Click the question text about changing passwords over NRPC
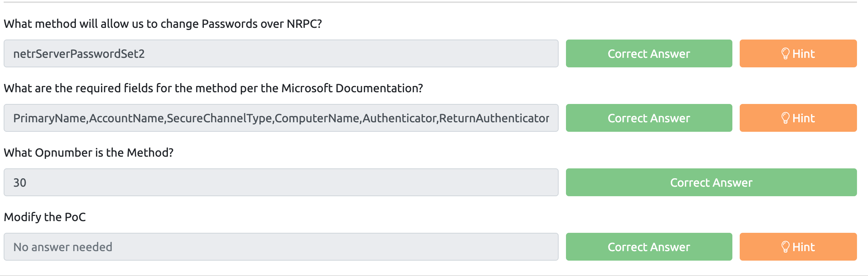 click(x=163, y=24)
